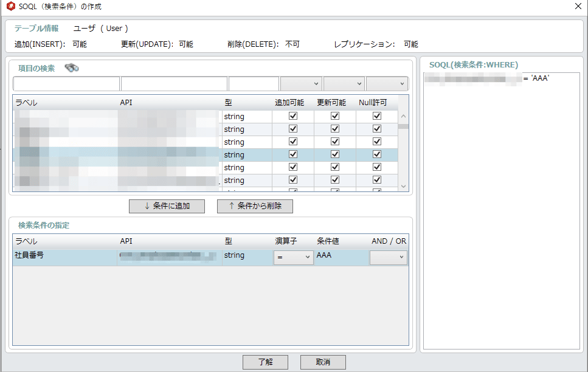Click the binoculars field search icon
Viewport: 588px width, 372px height.
coord(72,68)
